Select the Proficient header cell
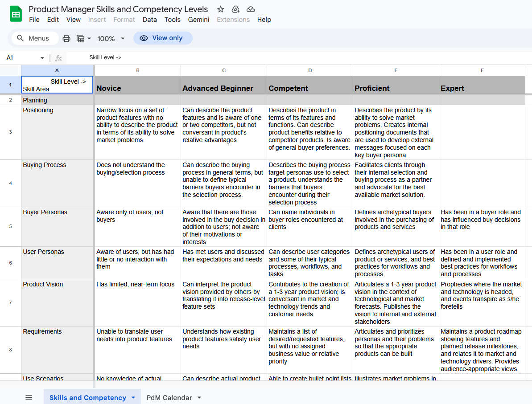Screen dimensions: 532x404 pyautogui.click(x=396, y=85)
